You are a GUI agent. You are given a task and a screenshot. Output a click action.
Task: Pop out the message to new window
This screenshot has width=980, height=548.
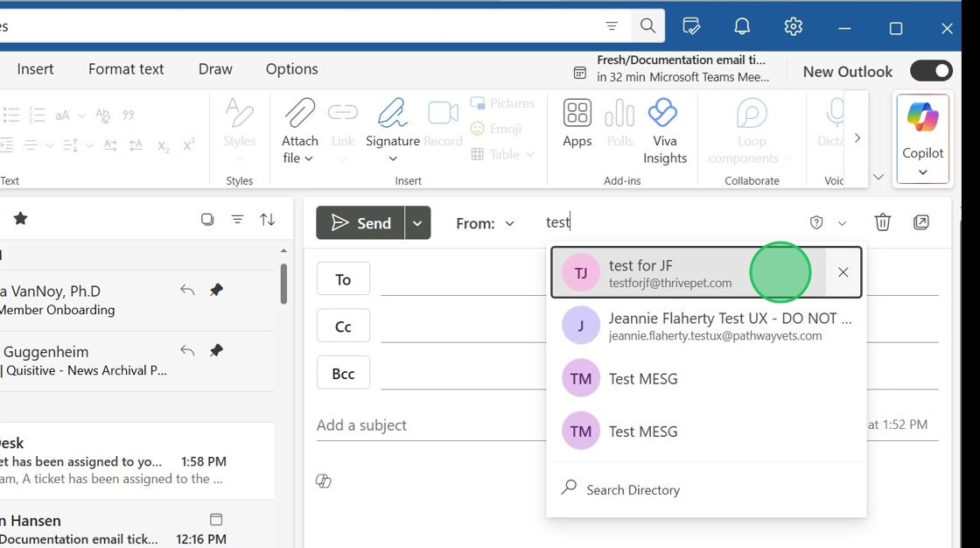coord(921,222)
